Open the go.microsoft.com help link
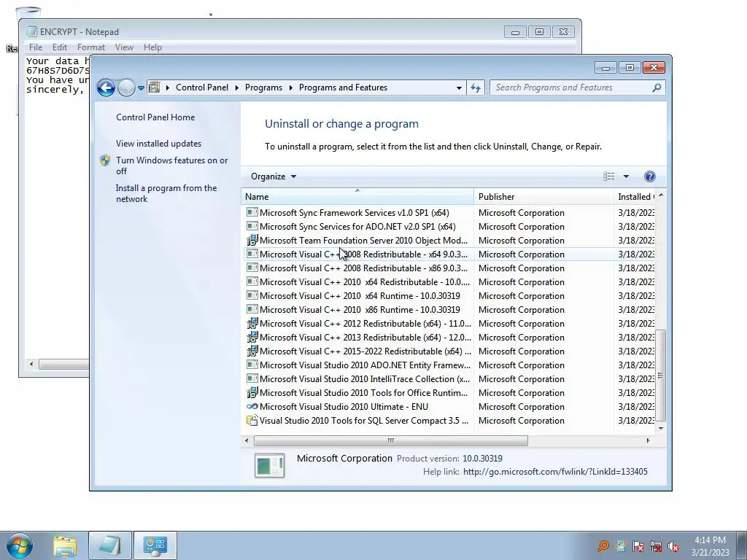The width and height of the screenshot is (747, 560). coord(555,472)
